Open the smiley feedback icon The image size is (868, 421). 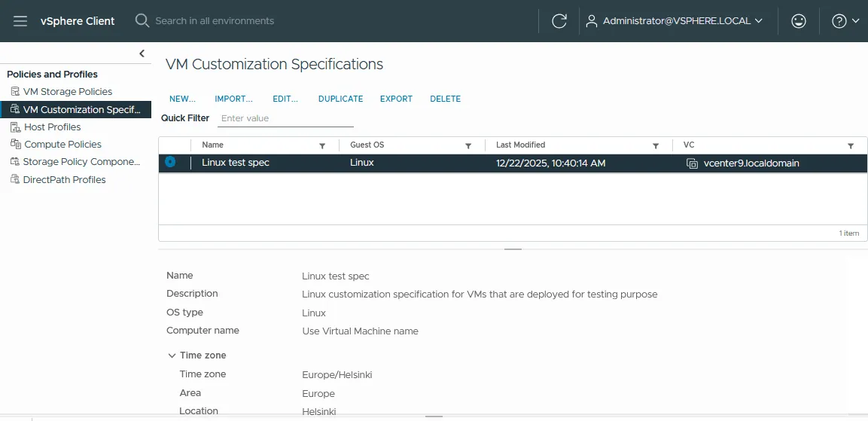pos(798,21)
